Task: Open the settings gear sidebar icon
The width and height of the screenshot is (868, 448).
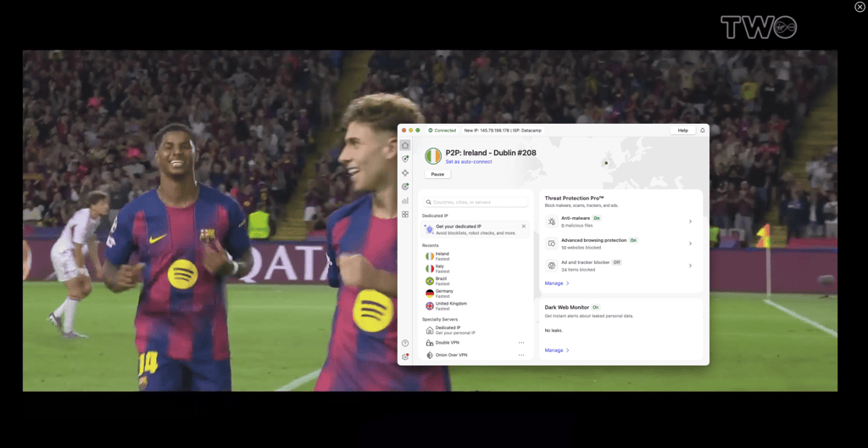Action: [x=405, y=357]
